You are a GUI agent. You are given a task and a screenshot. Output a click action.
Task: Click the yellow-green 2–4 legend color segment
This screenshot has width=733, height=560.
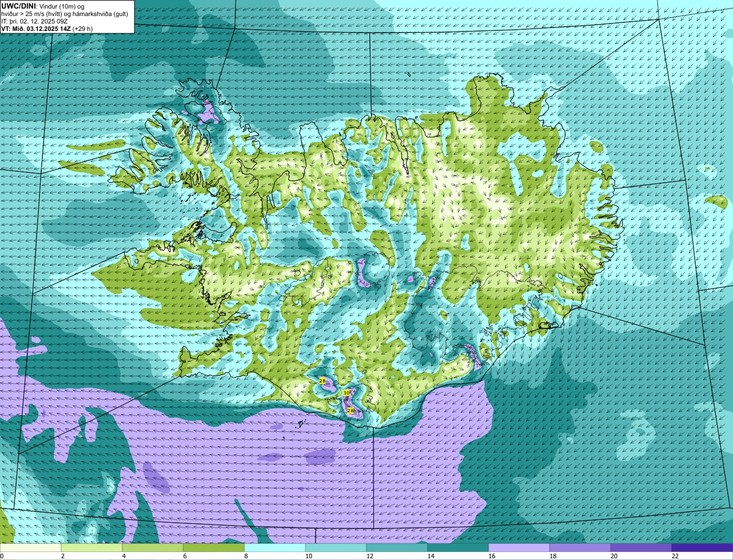(x=92, y=547)
